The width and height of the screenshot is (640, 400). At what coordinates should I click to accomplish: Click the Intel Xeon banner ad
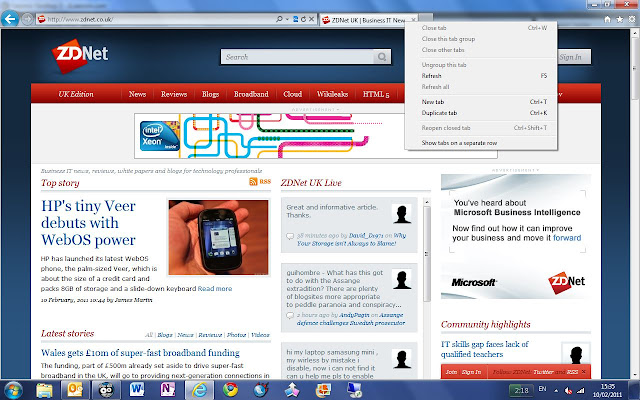click(316, 136)
